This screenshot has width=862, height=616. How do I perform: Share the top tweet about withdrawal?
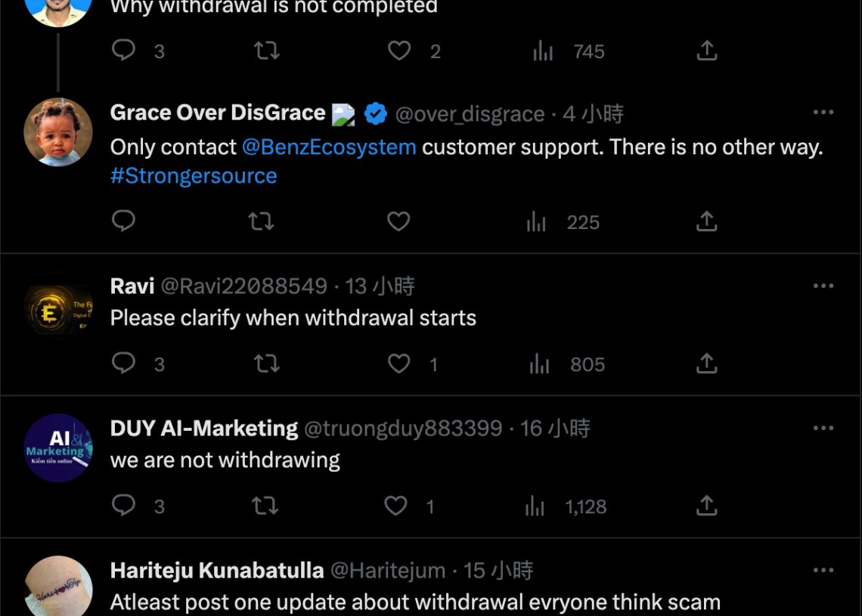pos(706,51)
